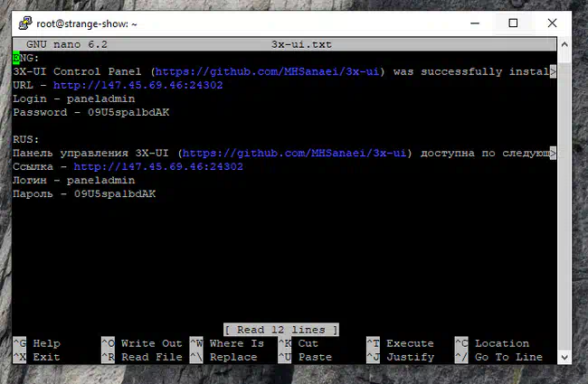Click the ^U Paste shortcut

[x=305, y=357]
